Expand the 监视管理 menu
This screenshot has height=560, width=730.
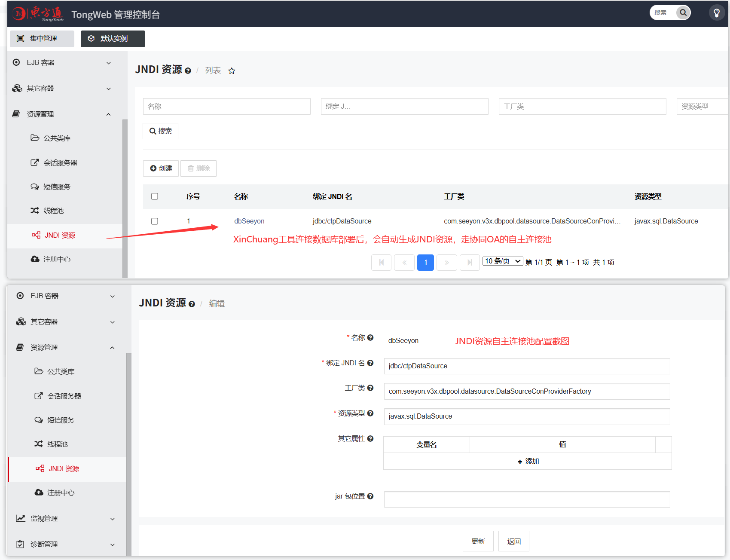(x=67, y=519)
